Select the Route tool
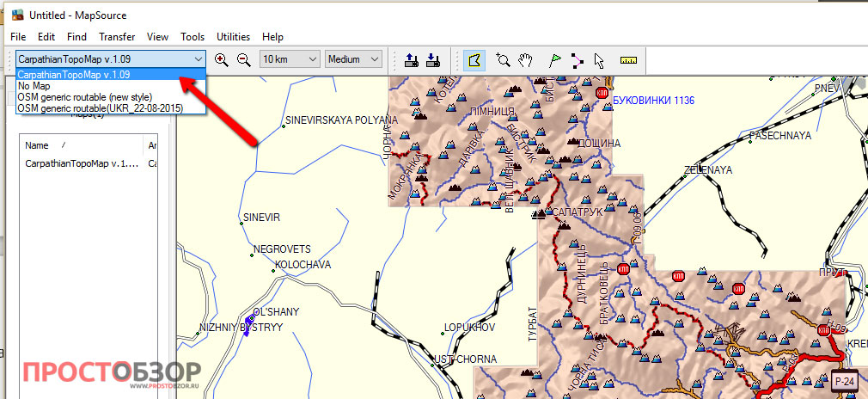868x399 pixels. 577,59
